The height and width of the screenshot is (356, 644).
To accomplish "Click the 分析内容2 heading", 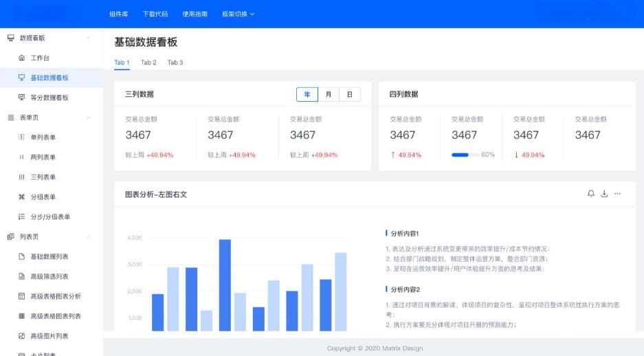I will coord(406,289).
